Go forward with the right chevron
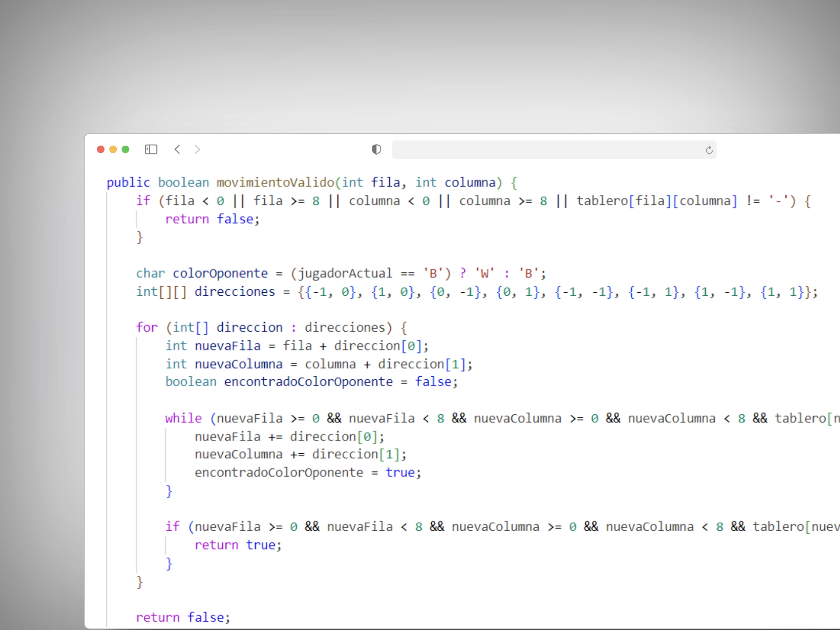840x630 pixels. click(197, 150)
